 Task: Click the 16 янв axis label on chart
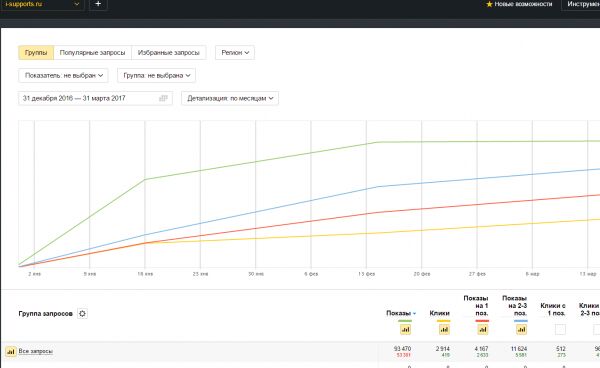coord(145,274)
